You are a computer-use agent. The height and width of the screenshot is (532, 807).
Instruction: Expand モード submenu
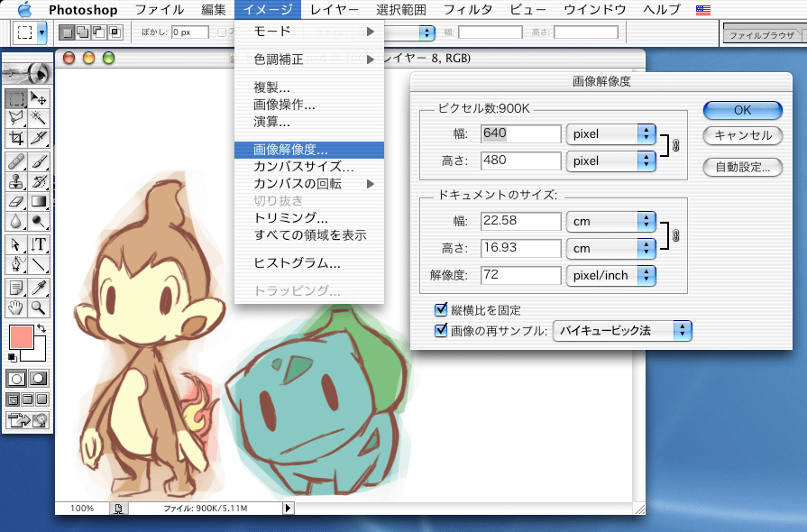tap(308, 32)
